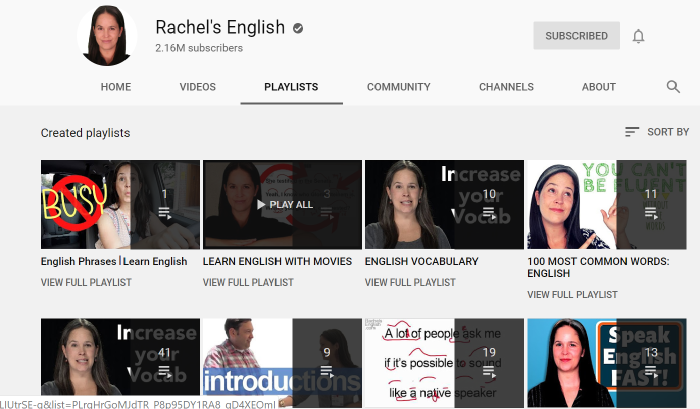The height and width of the screenshot is (409, 700).
Task: Open the Speak English Fast thumbnail
Action: 607,363
